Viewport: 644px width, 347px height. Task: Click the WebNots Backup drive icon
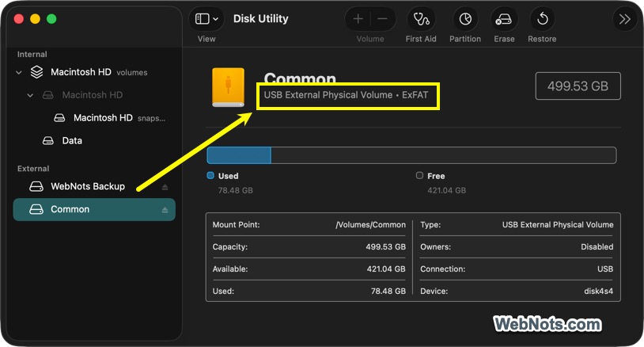click(36, 187)
